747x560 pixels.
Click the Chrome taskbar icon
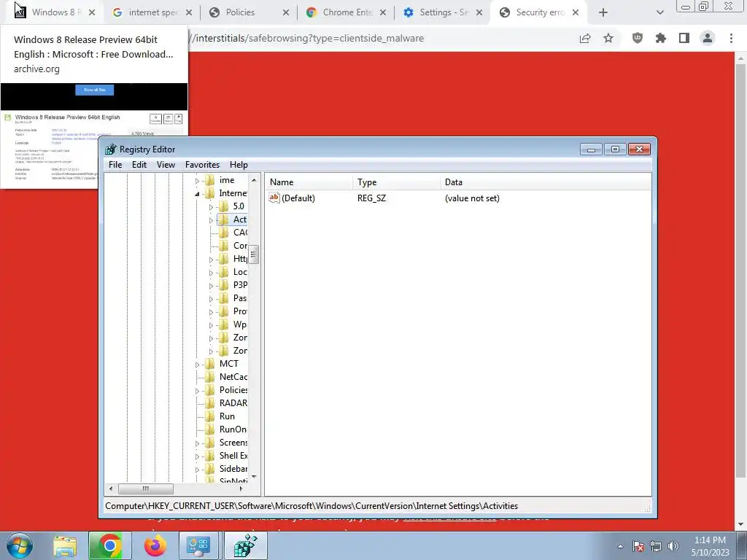click(109, 546)
